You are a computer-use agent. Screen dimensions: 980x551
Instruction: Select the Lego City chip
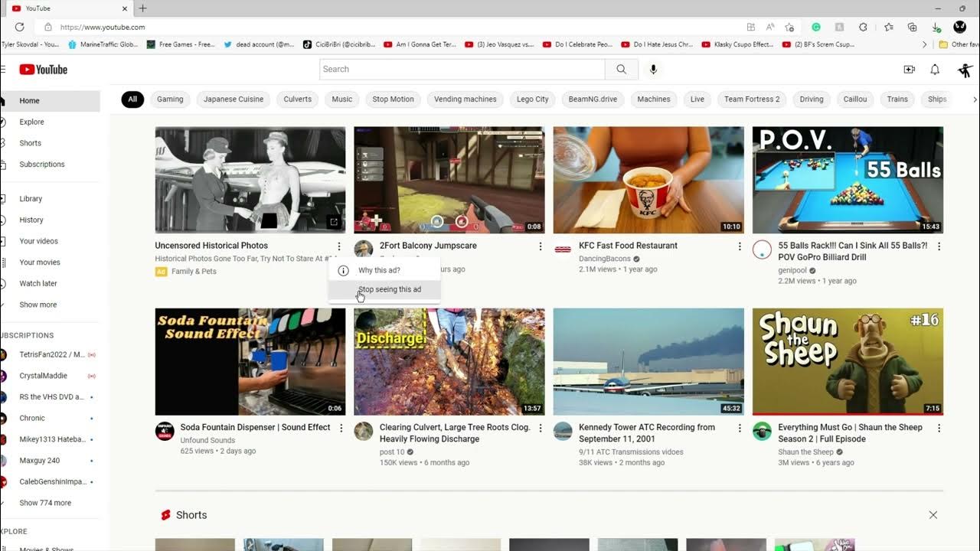[x=533, y=99]
